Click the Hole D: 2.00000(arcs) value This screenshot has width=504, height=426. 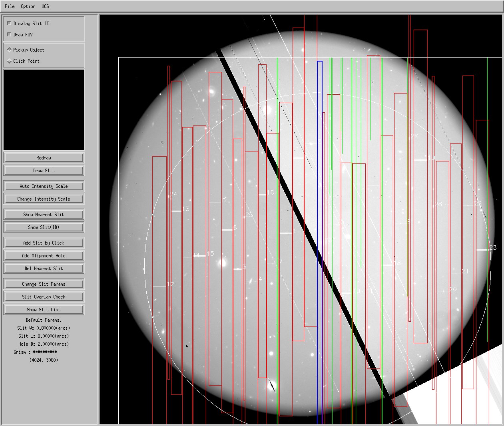[x=44, y=344]
